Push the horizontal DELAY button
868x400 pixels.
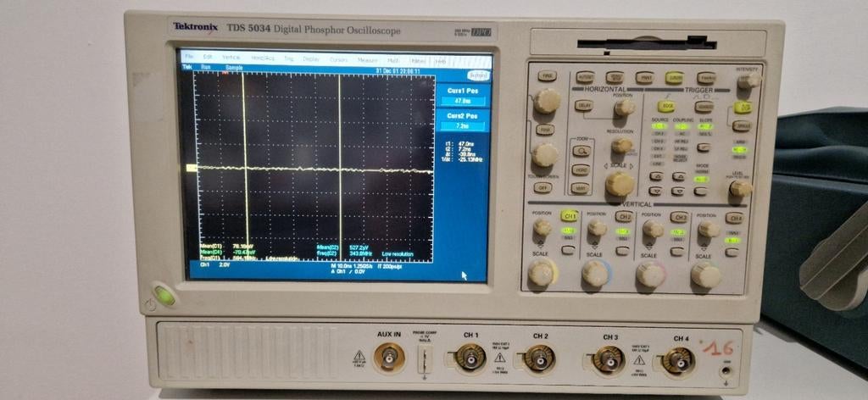pos(583,105)
